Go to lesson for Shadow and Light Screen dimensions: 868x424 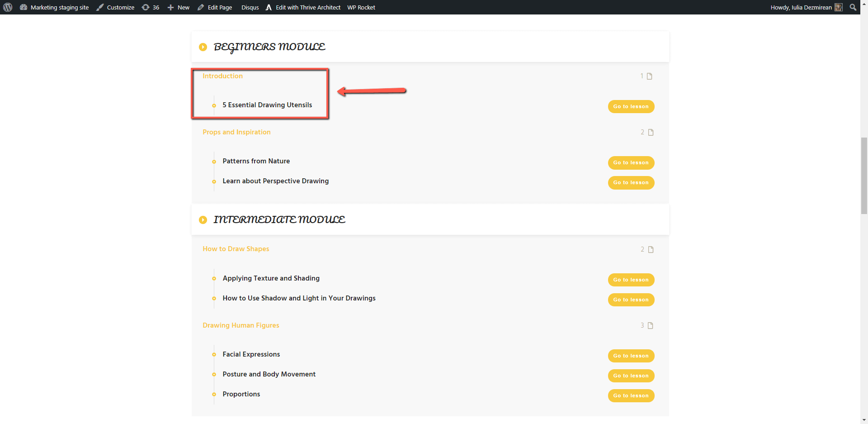point(631,300)
